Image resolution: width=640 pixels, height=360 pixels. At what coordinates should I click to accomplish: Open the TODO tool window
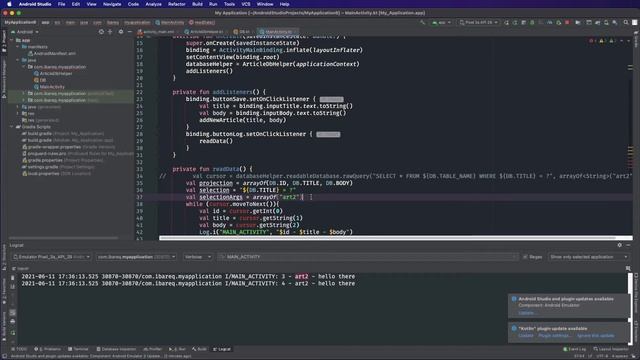[x=19, y=349]
